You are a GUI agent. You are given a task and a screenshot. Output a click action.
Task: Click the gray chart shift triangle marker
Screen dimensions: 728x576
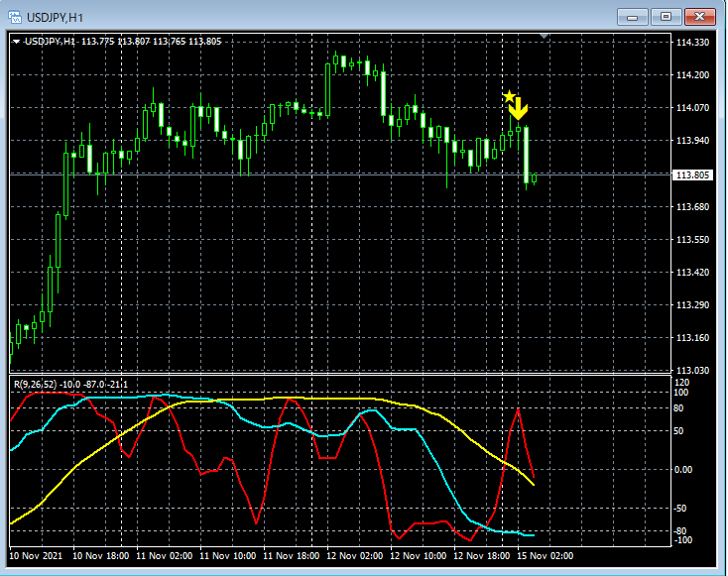[x=545, y=36]
